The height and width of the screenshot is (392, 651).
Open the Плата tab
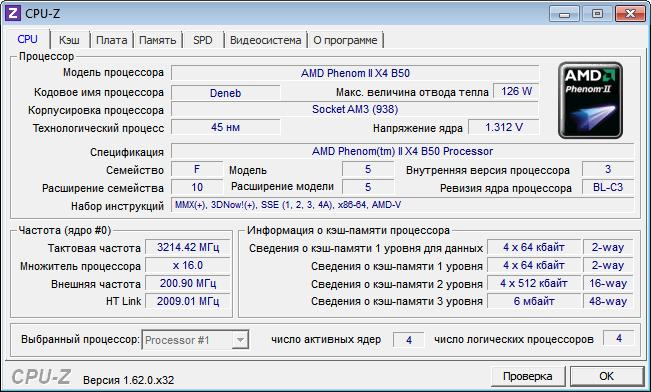(111, 40)
